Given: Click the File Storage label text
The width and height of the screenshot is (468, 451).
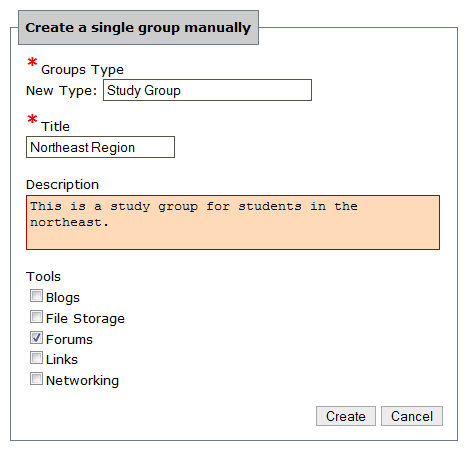Looking at the screenshot, I should tap(85, 318).
